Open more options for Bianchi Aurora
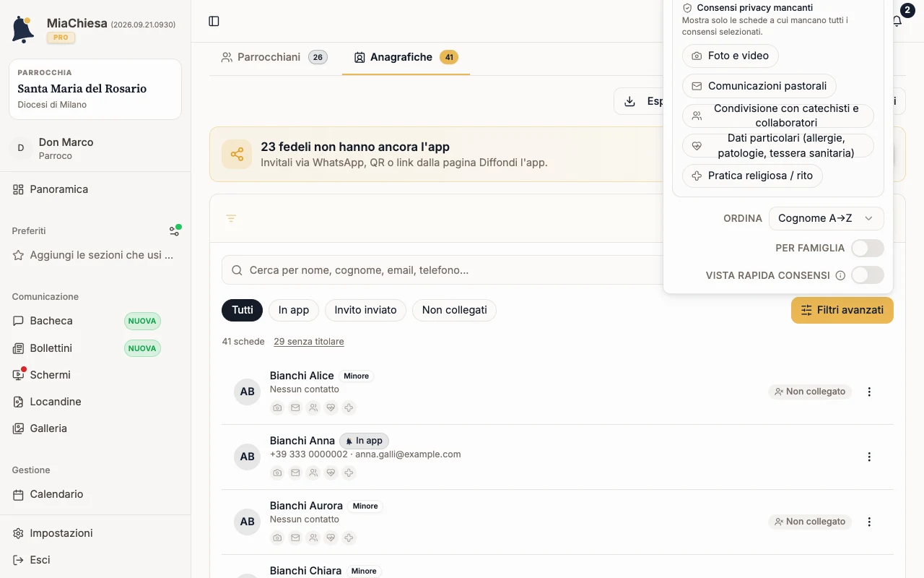This screenshot has height=578, width=924. point(869,522)
